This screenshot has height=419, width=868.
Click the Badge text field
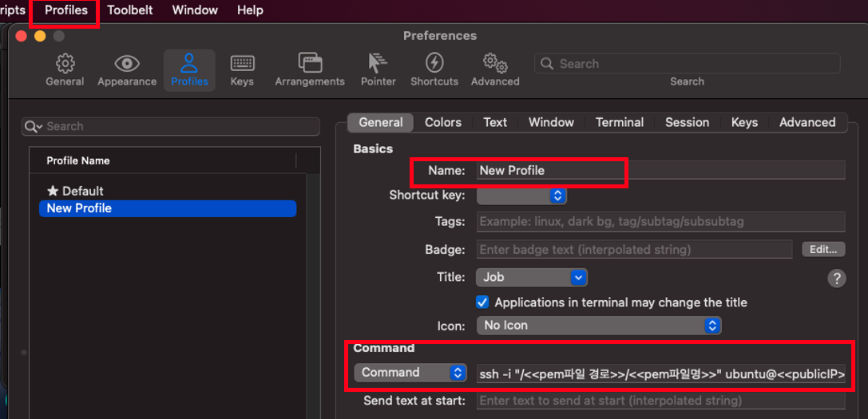[x=634, y=249]
